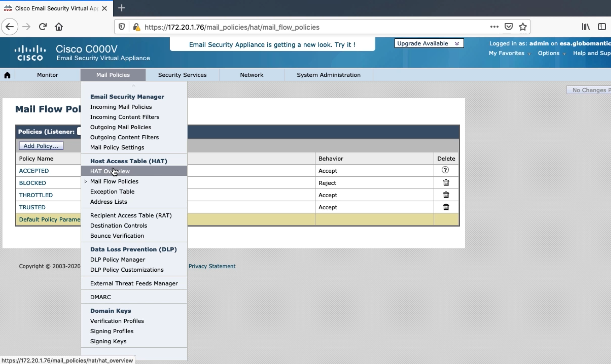Open External Threat Feeds Manager
The width and height of the screenshot is (611, 364).
[134, 283]
